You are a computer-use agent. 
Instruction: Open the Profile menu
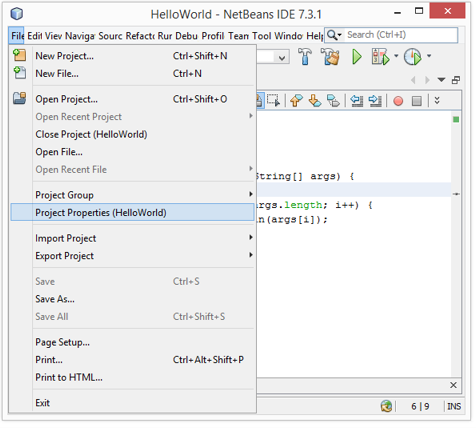pos(213,35)
